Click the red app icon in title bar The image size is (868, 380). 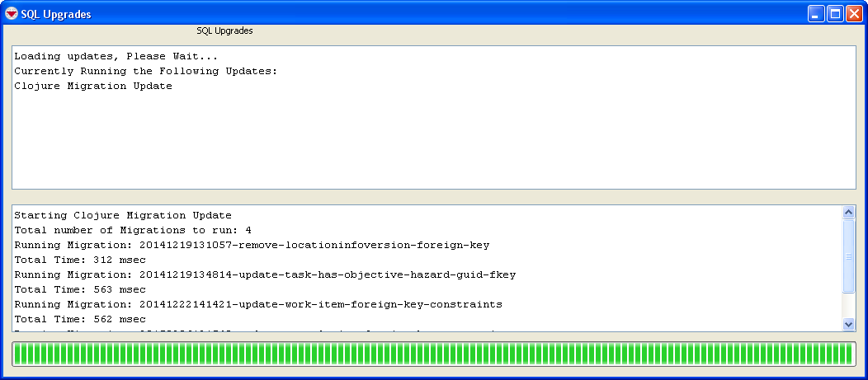click(12, 14)
